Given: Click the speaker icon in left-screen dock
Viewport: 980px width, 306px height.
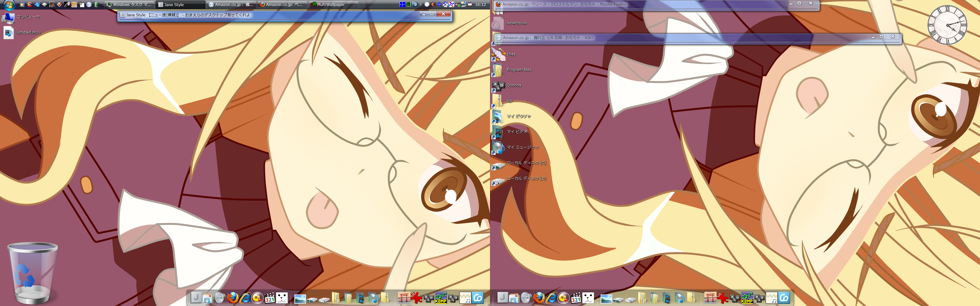Looking at the screenshot, I should 220,298.
